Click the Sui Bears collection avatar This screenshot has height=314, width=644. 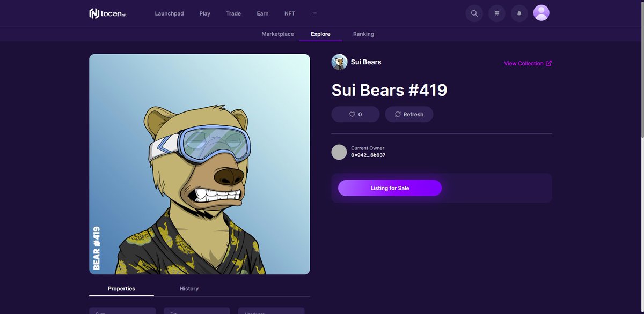pyautogui.click(x=339, y=62)
